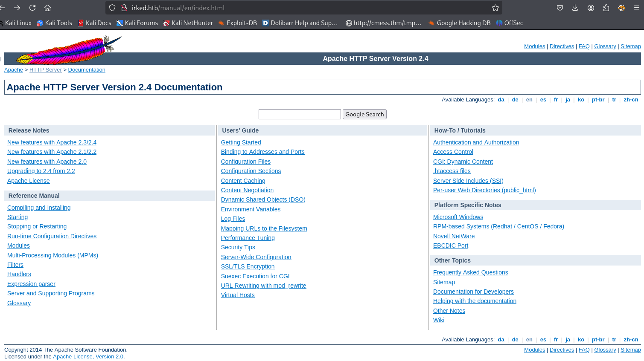The width and height of the screenshot is (644, 361).
Task: Open the Kali Docs bookmark
Action: pyautogui.click(x=94, y=23)
